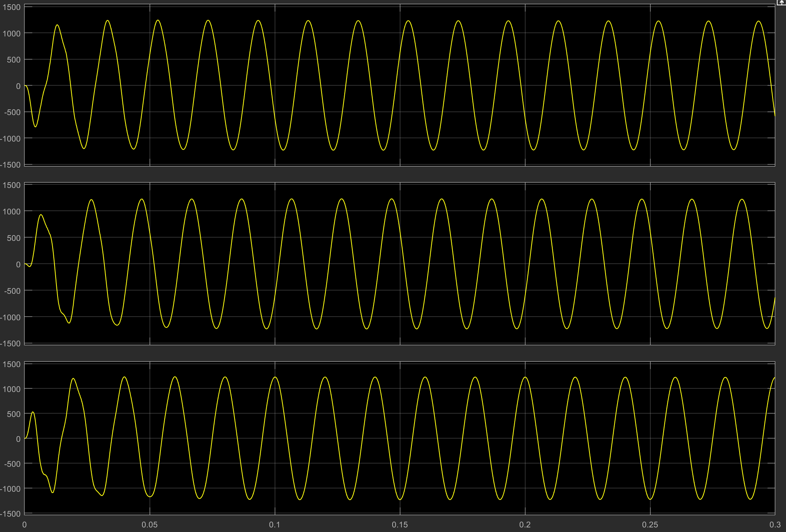The width and height of the screenshot is (786, 532).
Task: Click the -1500 label on top plot
Action: click(x=10, y=165)
